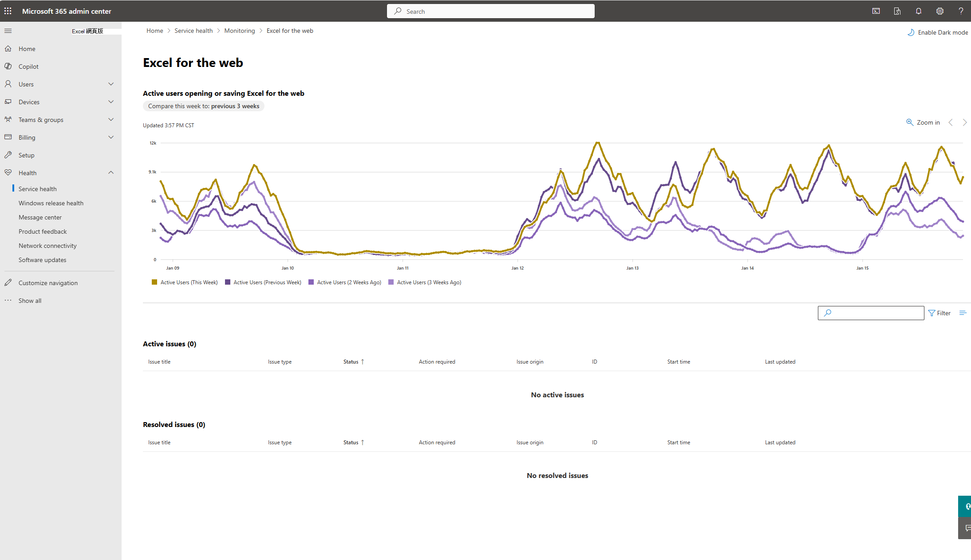971x560 pixels.
Task: Click Service health breadcrumb link
Action: 193,31
